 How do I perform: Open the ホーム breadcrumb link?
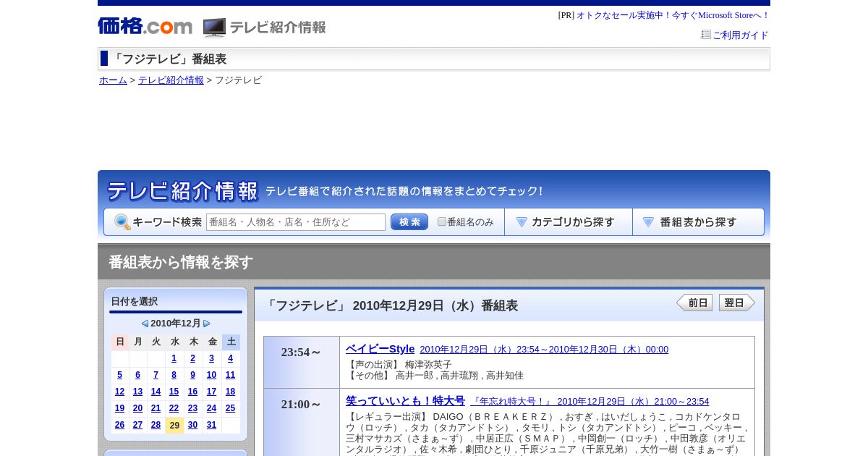coord(113,80)
